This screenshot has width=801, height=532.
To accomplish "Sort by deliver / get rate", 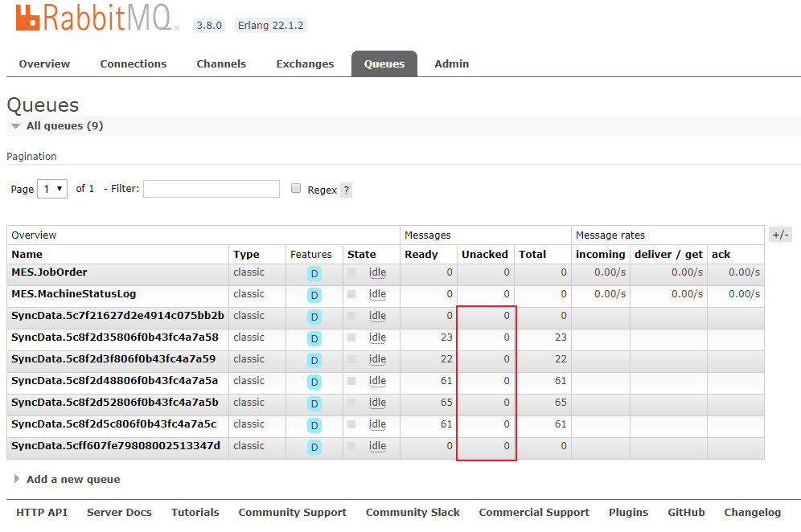I will pos(668,254).
